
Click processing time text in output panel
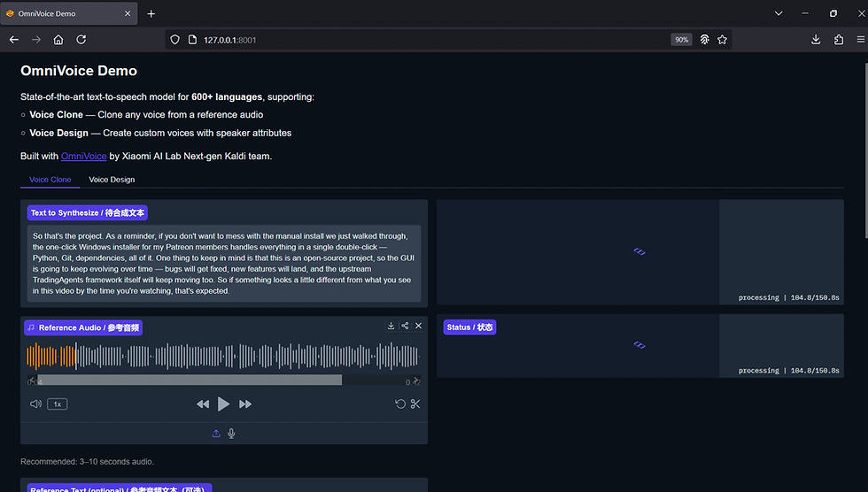coord(788,297)
